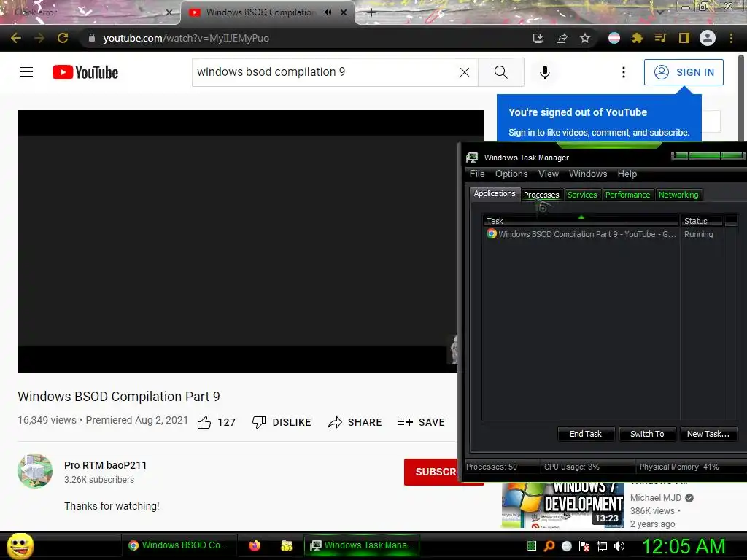Go to the YouTube home logo
This screenshot has width=747, height=560.
[85, 72]
